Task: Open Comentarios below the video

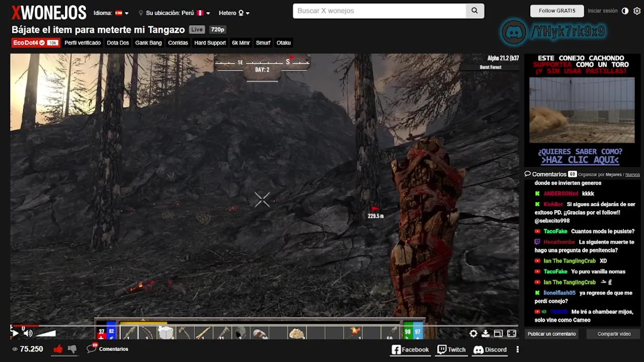Action: [108, 348]
